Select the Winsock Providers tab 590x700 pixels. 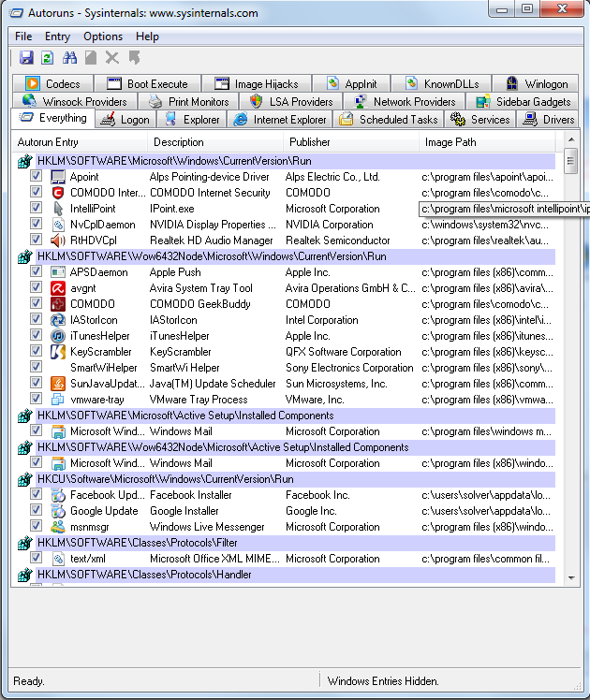[x=75, y=102]
